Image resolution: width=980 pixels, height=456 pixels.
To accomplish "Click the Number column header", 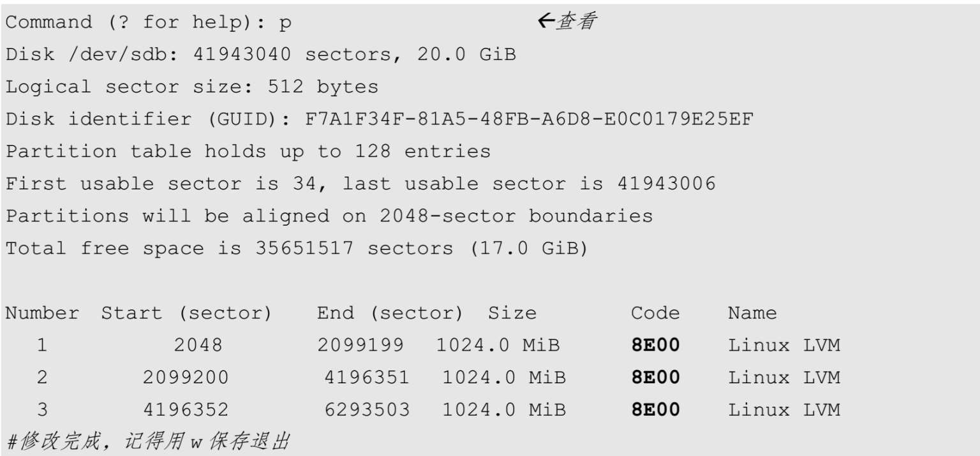I will tap(42, 313).
